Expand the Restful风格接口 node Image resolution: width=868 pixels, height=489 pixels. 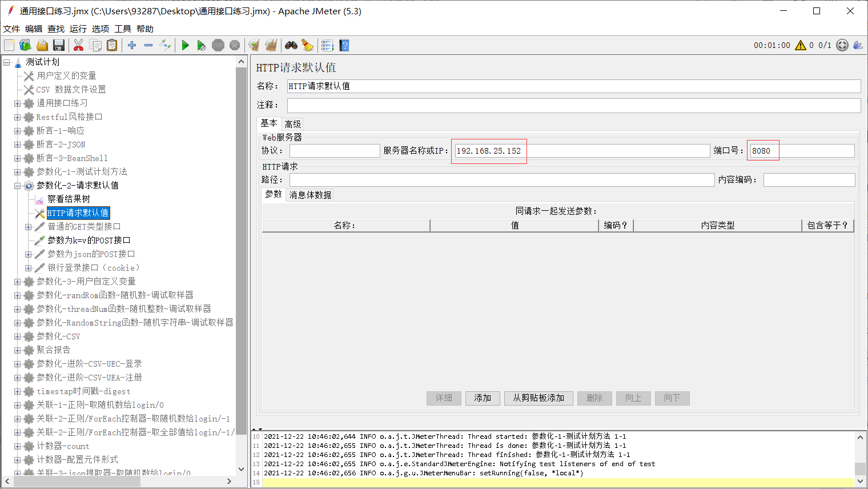18,117
